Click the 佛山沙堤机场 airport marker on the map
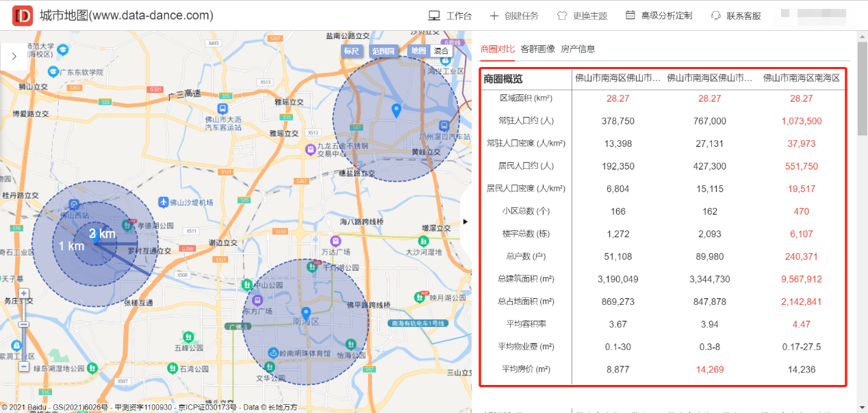868x413 pixels. (x=163, y=202)
